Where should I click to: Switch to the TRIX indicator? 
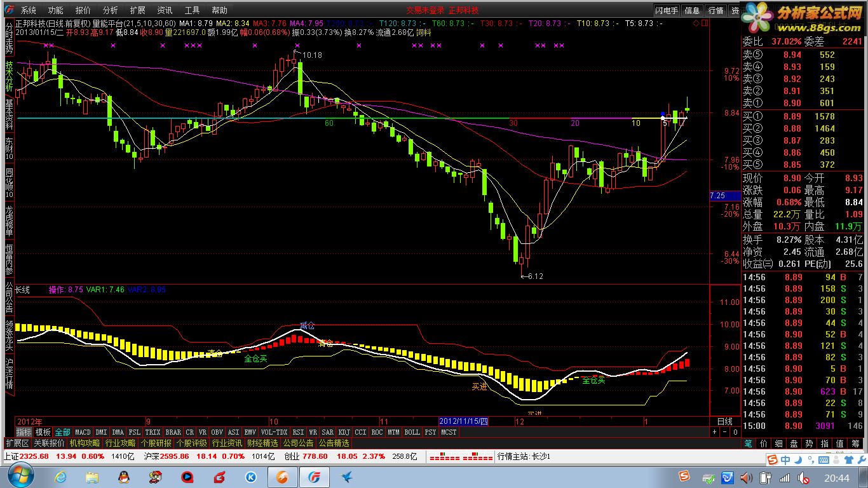click(x=153, y=432)
